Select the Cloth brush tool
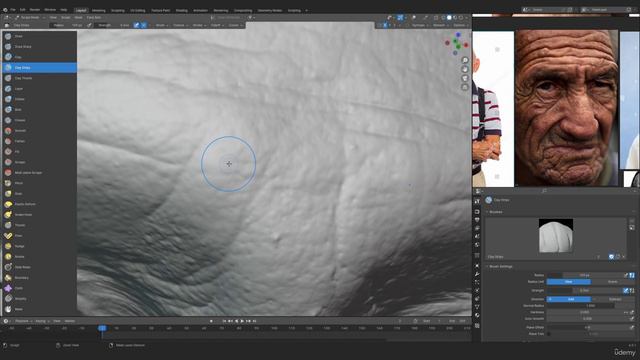 click(39, 288)
